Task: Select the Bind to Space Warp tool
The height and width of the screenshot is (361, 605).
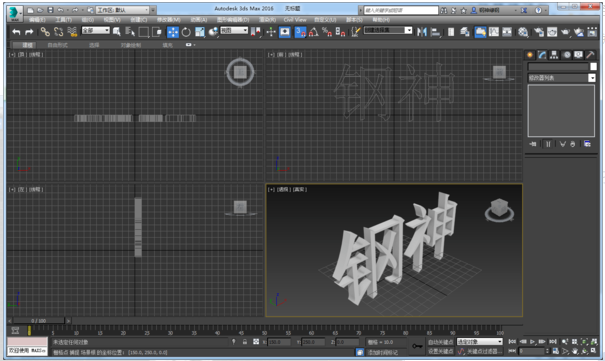Action: click(72, 32)
